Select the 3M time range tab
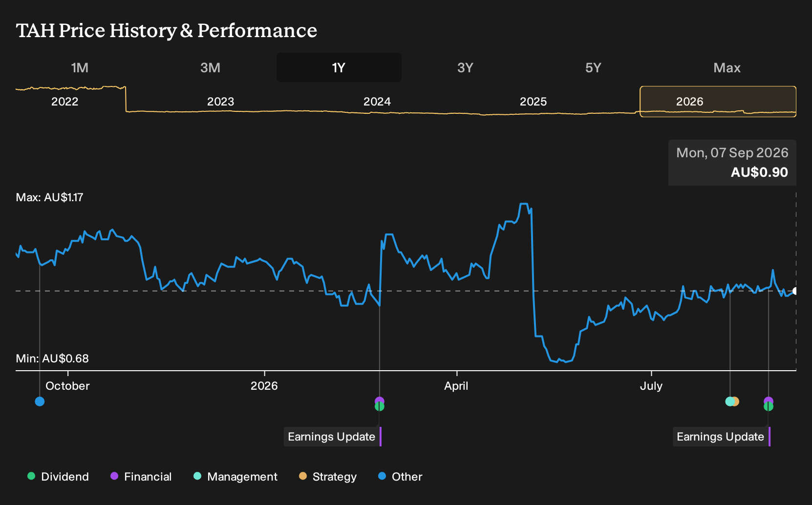The height and width of the screenshot is (505, 812). click(x=210, y=67)
